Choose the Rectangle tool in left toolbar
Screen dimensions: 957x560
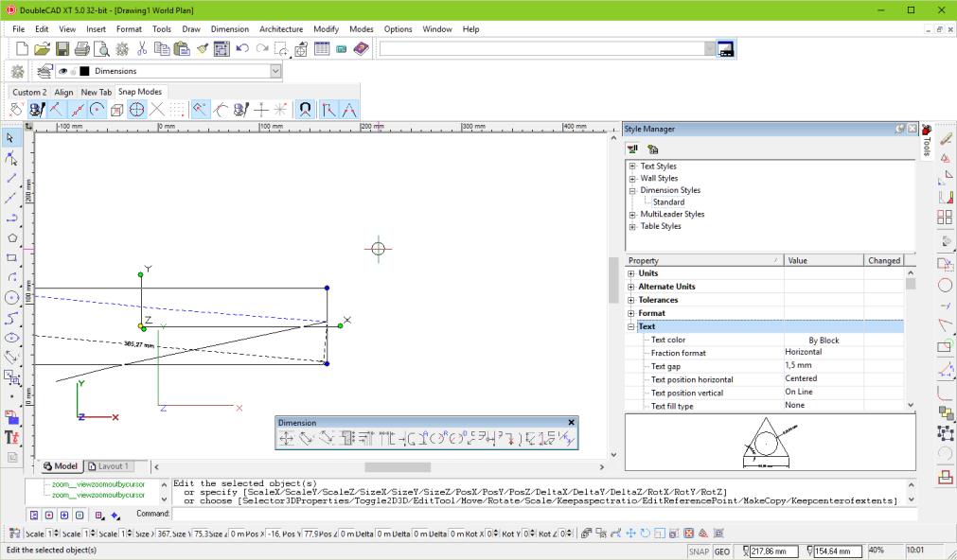pos(11,258)
